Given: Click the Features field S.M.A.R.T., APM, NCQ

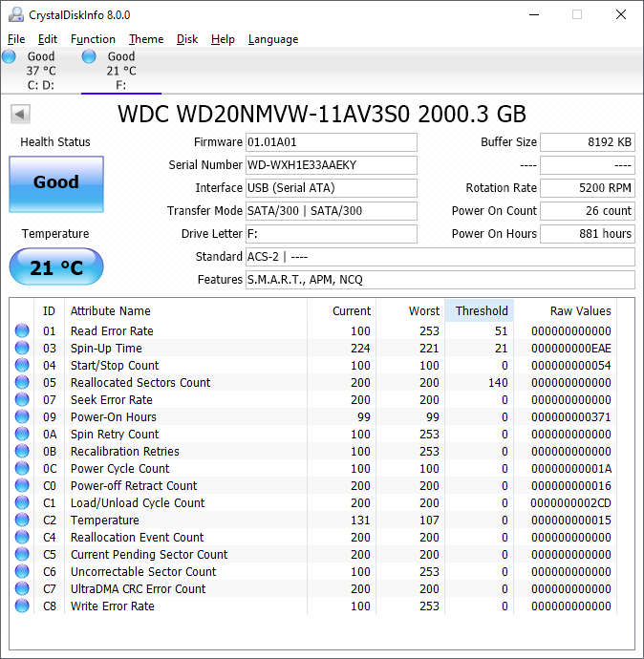Looking at the screenshot, I should coord(440,280).
